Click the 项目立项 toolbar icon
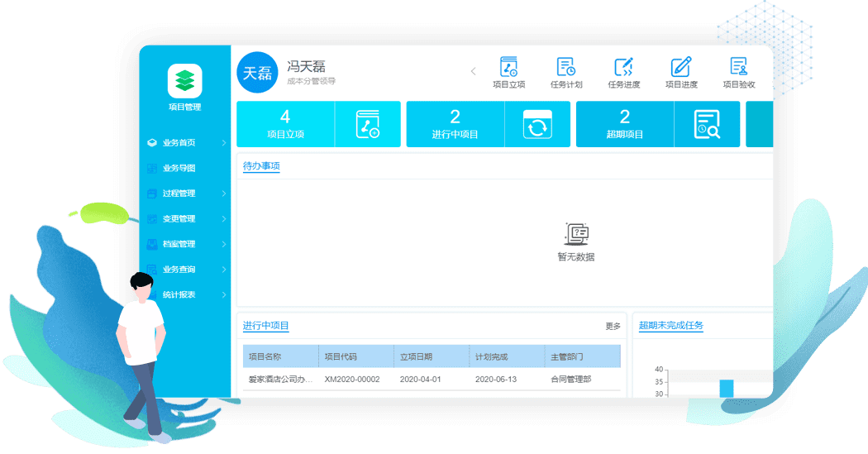 pyautogui.click(x=508, y=67)
